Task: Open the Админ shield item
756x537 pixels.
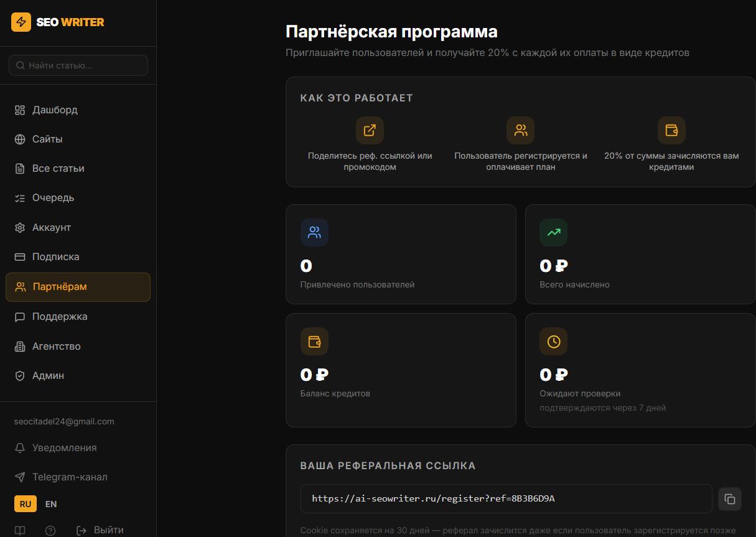Action: pos(78,376)
